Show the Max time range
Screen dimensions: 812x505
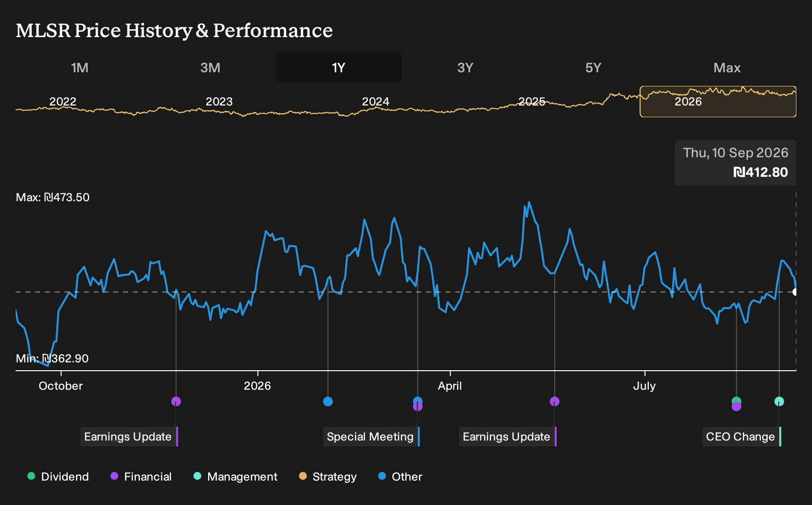727,67
